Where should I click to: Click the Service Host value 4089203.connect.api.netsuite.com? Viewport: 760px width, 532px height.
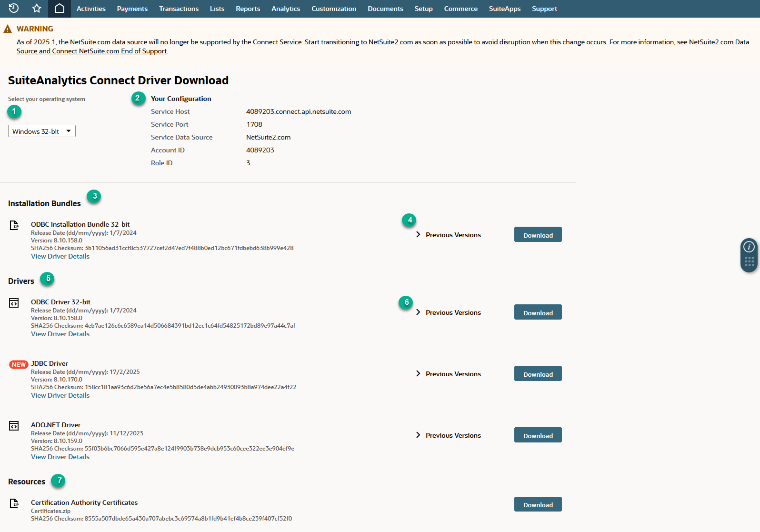click(x=299, y=111)
